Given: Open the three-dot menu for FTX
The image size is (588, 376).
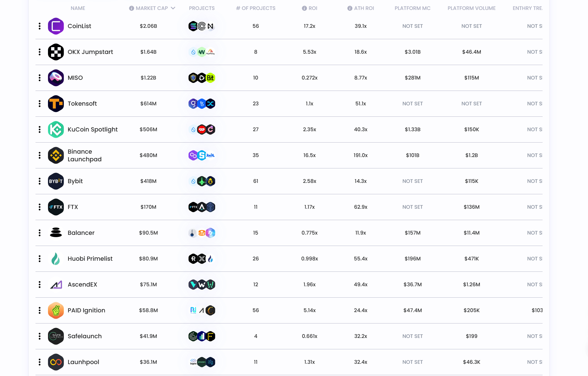Looking at the screenshot, I should pyautogui.click(x=39, y=207).
